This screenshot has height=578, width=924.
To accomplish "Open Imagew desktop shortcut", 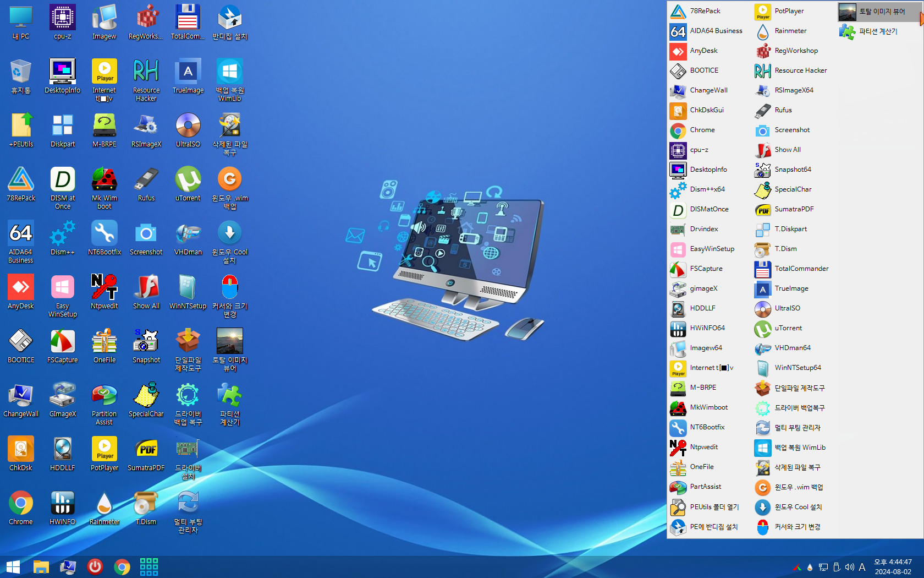I will (x=104, y=23).
